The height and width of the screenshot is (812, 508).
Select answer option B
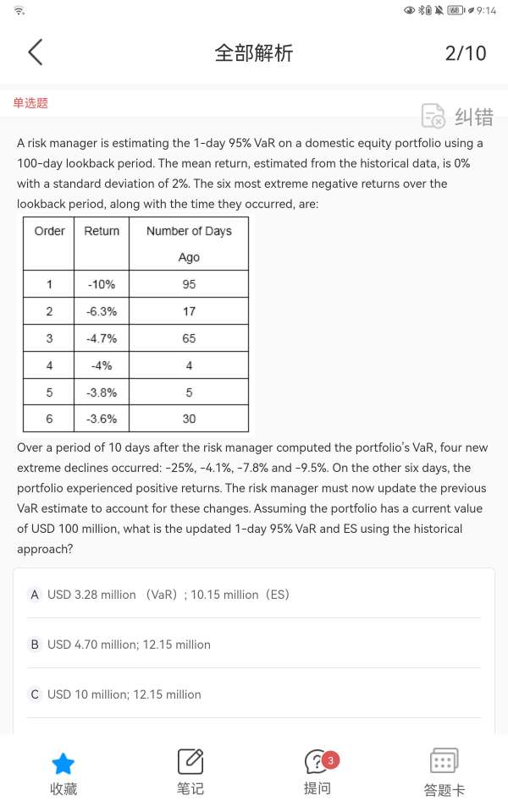(35, 645)
